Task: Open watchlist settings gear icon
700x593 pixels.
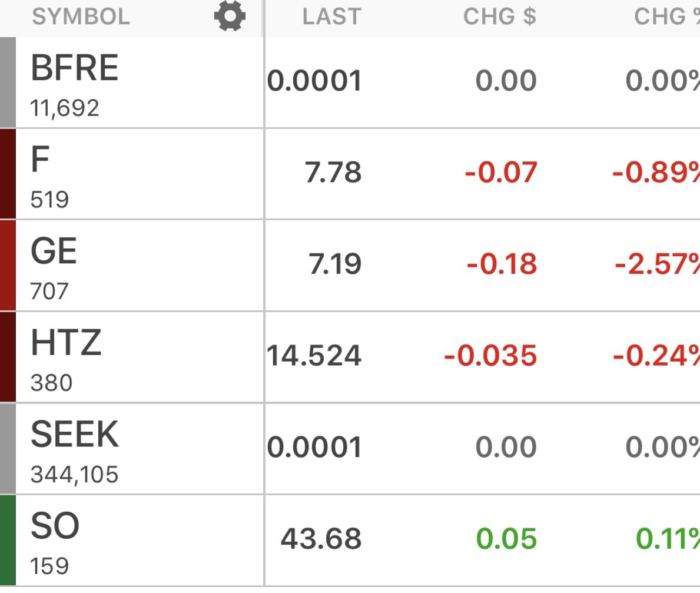Action: click(x=230, y=17)
